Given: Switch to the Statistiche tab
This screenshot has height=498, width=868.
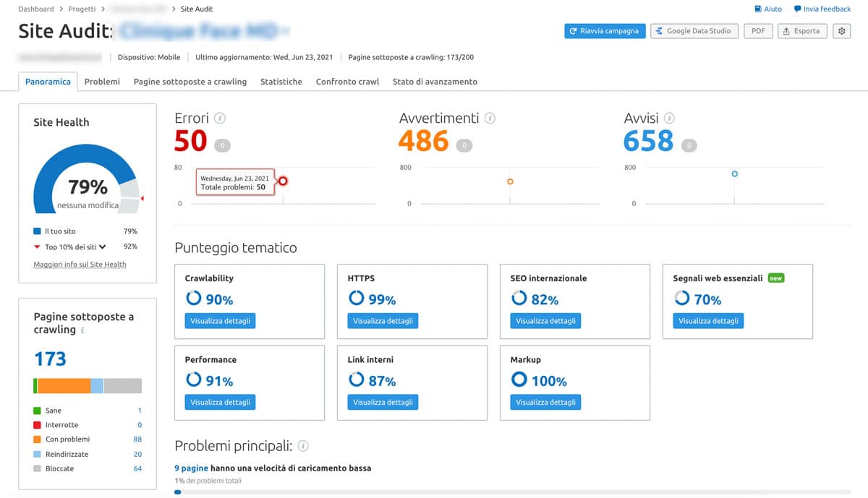Looking at the screenshot, I should click(x=281, y=82).
